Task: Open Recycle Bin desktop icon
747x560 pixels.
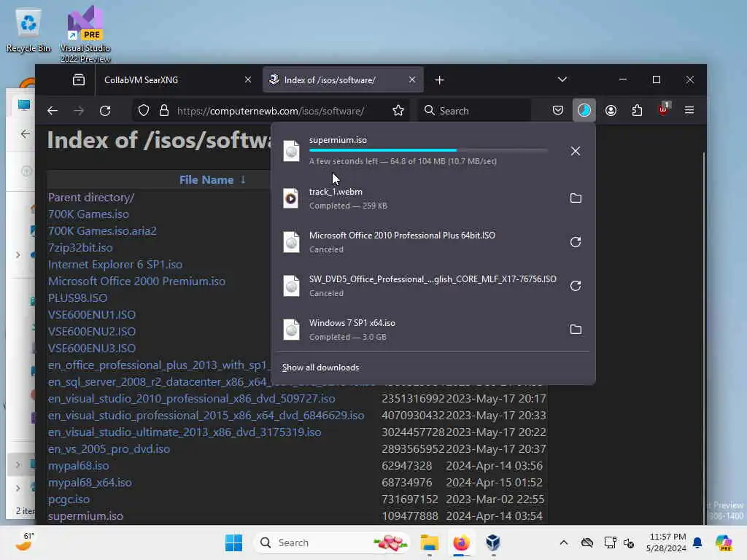Action: [x=28, y=31]
